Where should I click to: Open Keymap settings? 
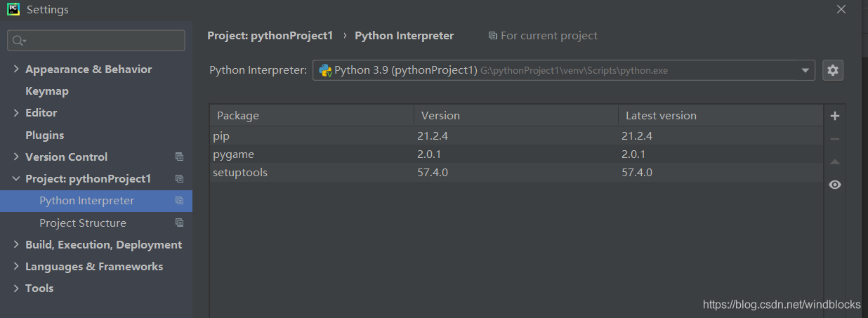point(46,91)
